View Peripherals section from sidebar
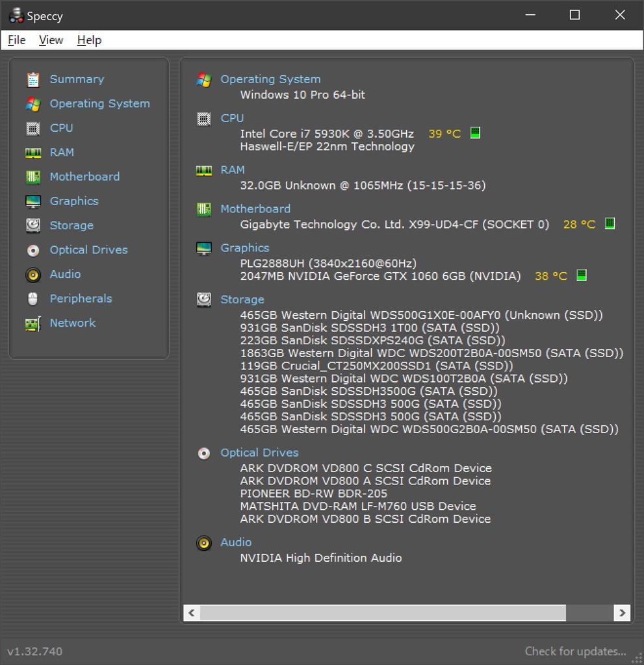Image resolution: width=644 pixels, height=665 pixels. (x=81, y=299)
